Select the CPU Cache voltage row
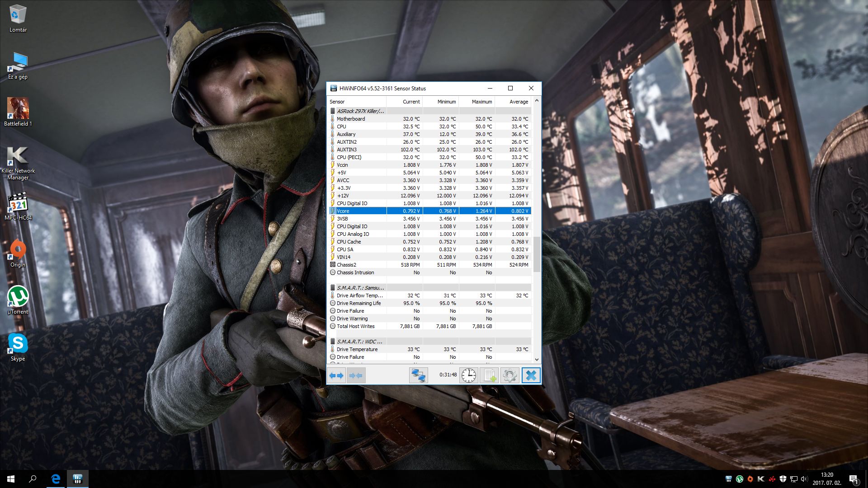 (429, 242)
